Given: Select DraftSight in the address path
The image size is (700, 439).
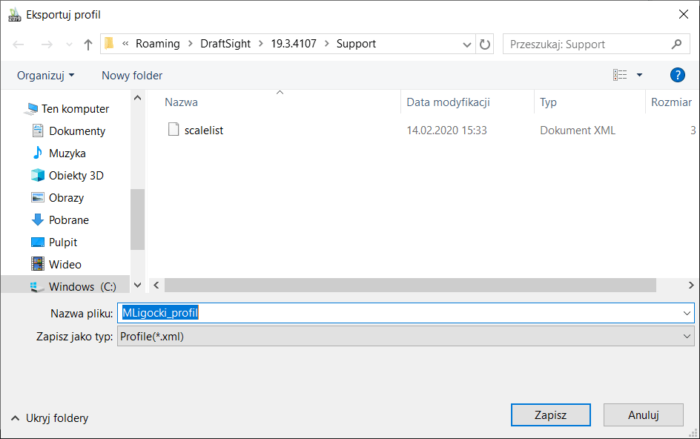Looking at the screenshot, I should pos(225,44).
